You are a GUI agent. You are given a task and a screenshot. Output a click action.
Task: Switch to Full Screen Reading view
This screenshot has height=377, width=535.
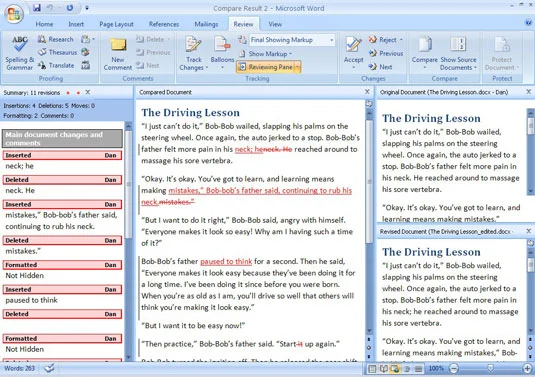(384, 368)
